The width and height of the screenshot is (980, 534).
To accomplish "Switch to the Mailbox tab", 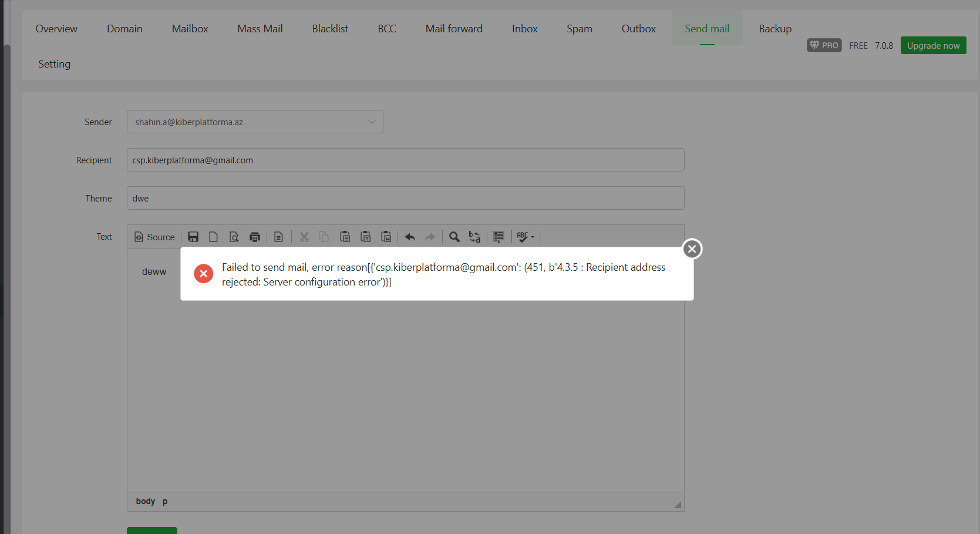I will 190,28.
